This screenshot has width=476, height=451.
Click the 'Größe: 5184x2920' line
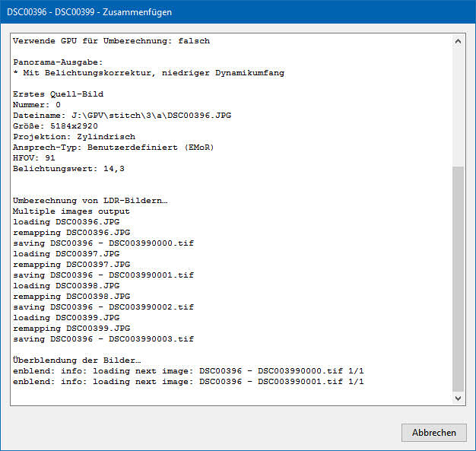tap(55, 126)
